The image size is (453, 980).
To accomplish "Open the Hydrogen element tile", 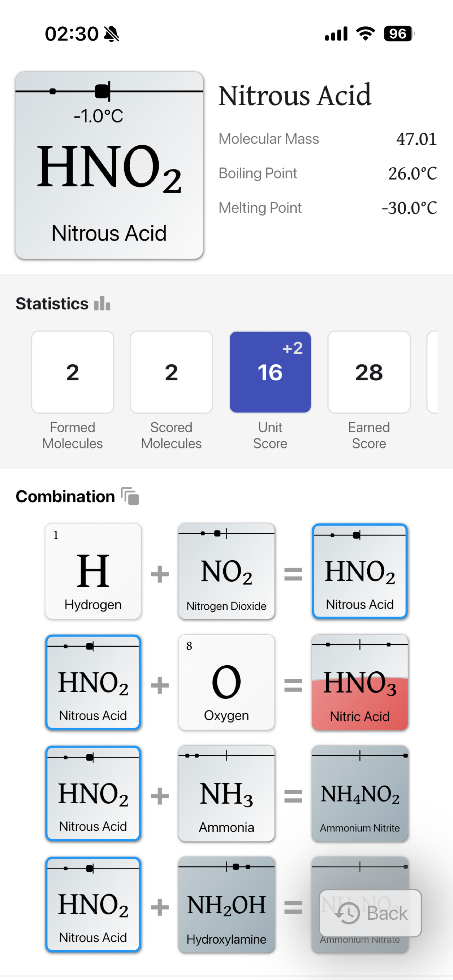I will [x=93, y=571].
